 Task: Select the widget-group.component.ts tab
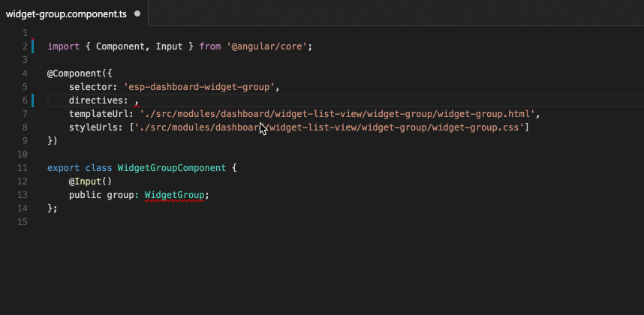(74, 13)
